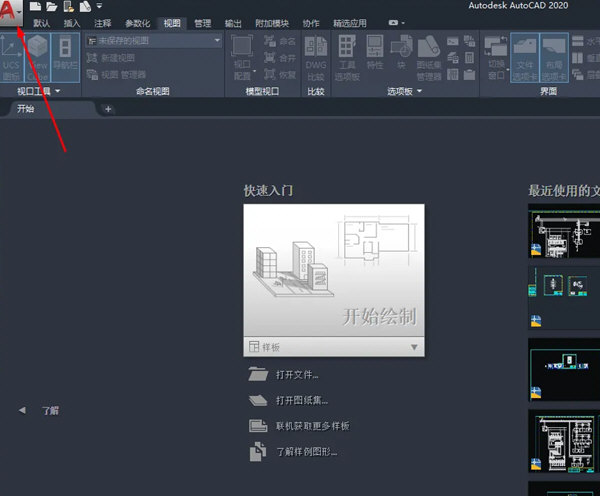Toggle the Navigation Bar (导航栏) display
Viewport: 600px width, 496px height.
65,55
